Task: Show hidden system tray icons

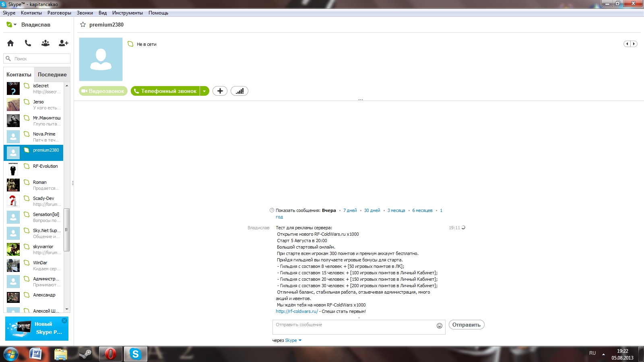Action: pyautogui.click(x=603, y=354)
